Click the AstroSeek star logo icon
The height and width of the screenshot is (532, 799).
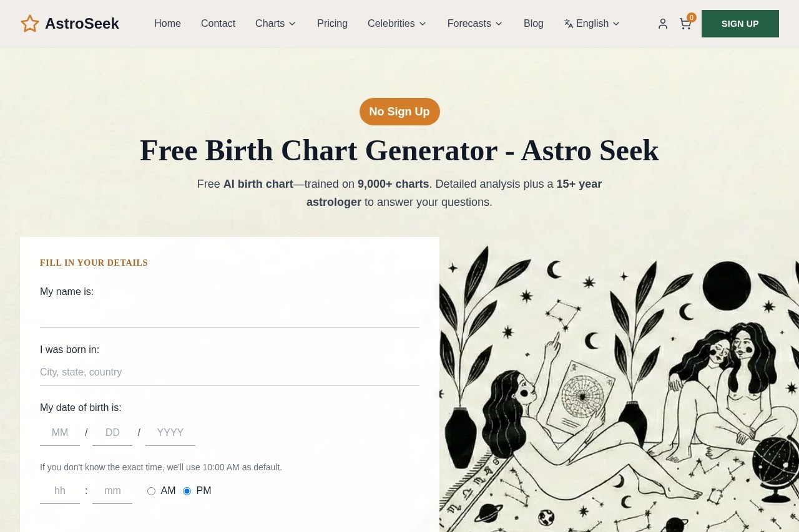30,24
